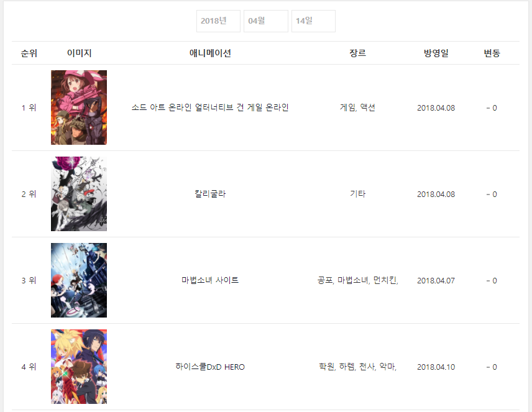Open the 칼리굴라 title link

click(x=210, y=194)
